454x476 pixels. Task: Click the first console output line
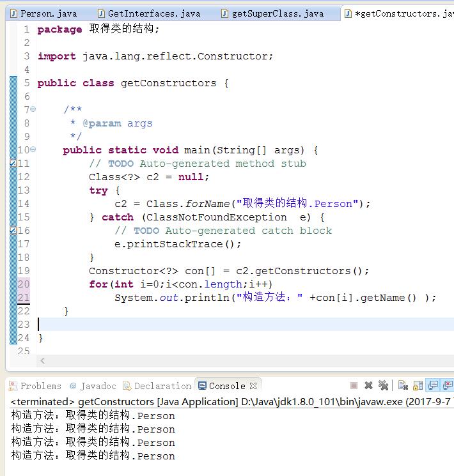click(x=93, y=415)
